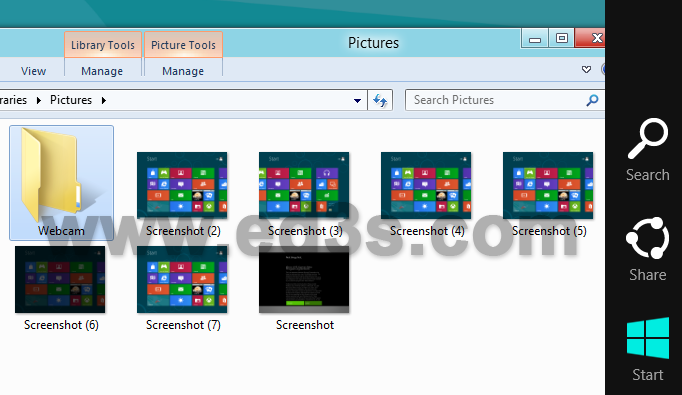This screenshot has width=682, height=395.
Task: Open Manage tab under Library Tools
Action: click(102, 71)
